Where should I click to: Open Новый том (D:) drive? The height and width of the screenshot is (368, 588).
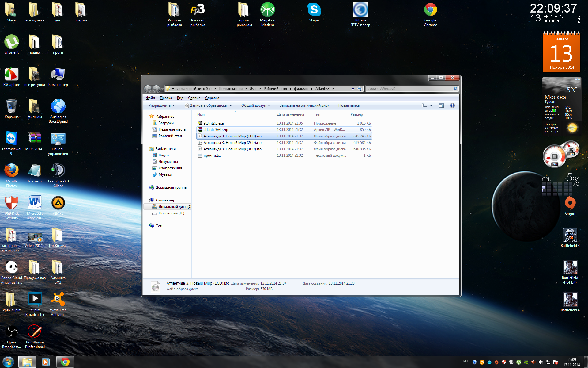coord(171,213)
